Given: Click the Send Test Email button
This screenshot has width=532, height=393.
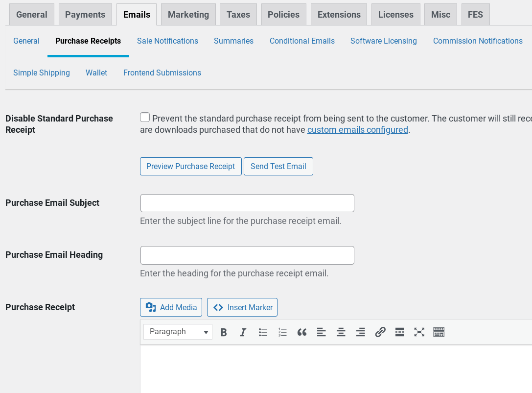Looking at the screenshot, I should point(278,167).
